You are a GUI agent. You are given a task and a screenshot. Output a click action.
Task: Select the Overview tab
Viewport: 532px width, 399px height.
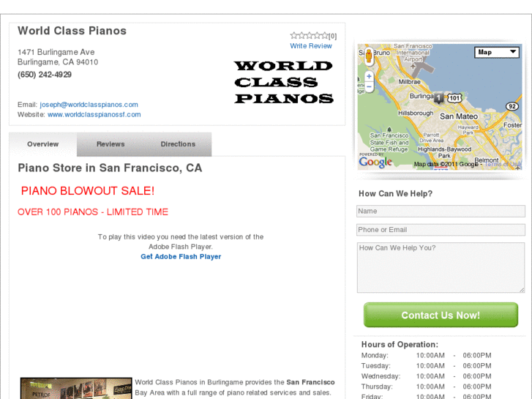tap(42, 144)
